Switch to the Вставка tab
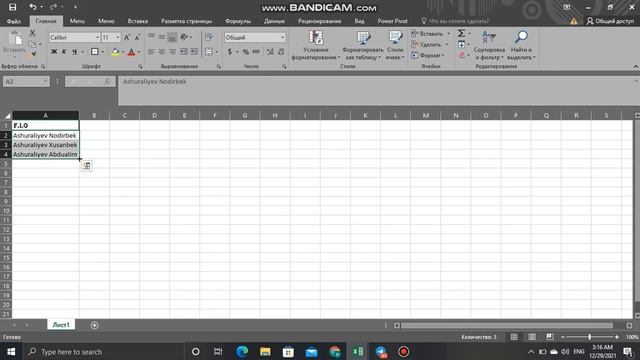 [x=138, y=21]
